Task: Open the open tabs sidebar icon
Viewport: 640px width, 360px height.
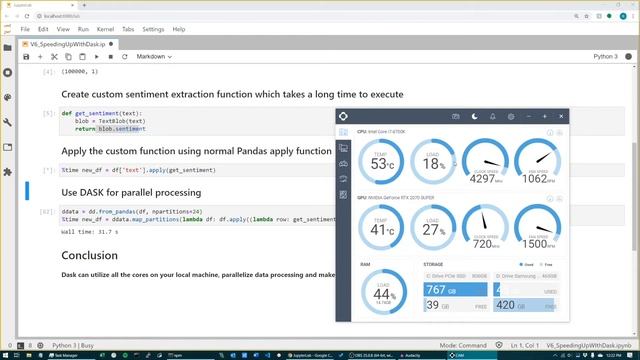Action: [x=7, y=147]
